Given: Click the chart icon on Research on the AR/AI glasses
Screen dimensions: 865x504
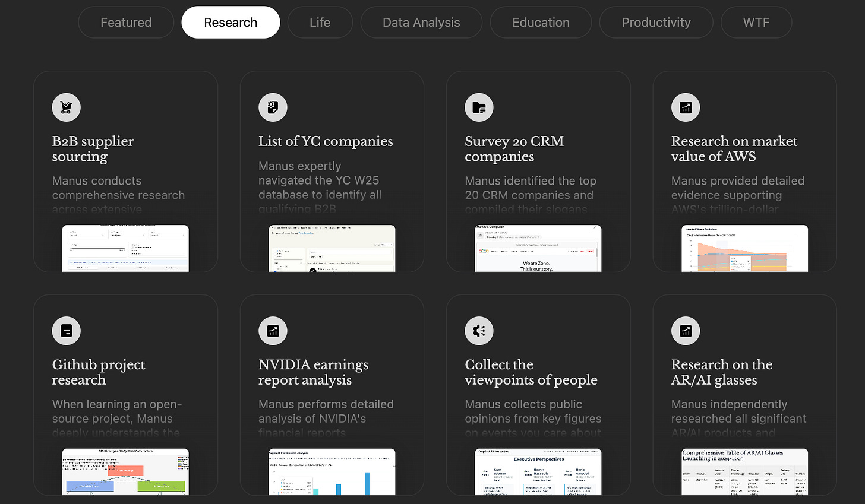Looking at the screenshot, I should (686, 331).
